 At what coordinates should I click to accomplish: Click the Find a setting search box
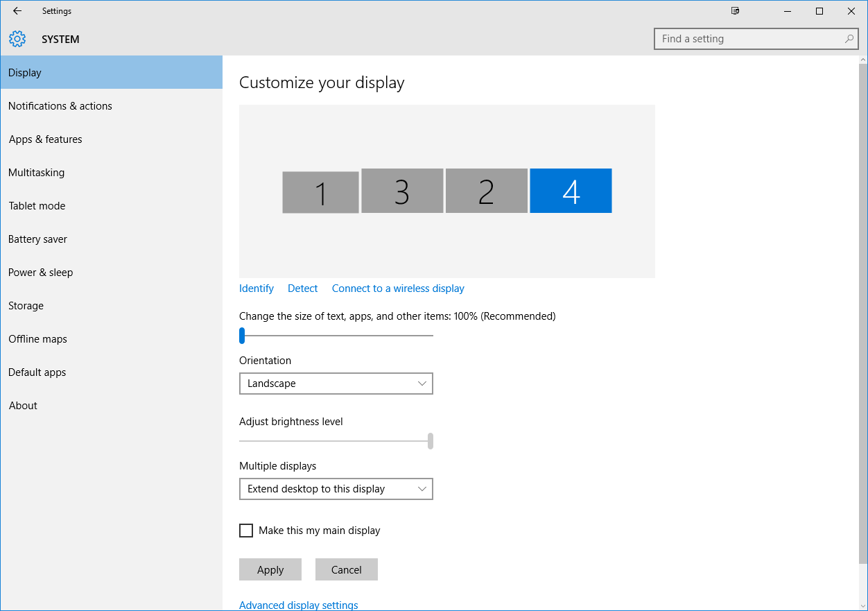point(749,39)
